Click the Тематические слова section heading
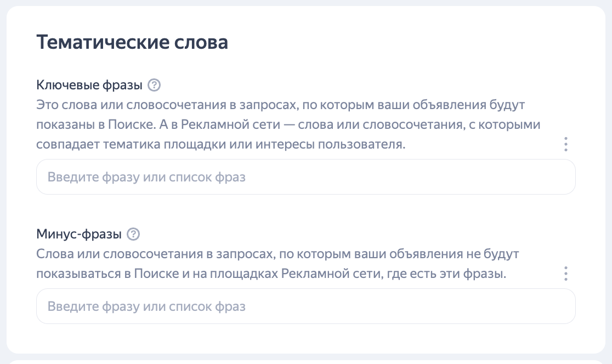The width and height of the screenshot is (612, 364). (132, 42)
